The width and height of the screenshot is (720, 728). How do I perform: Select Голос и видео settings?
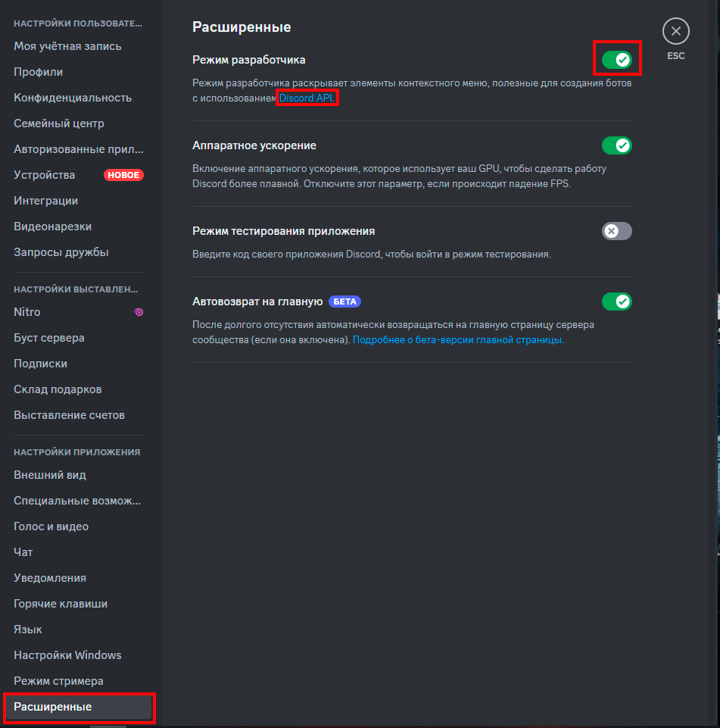(51, 526)
